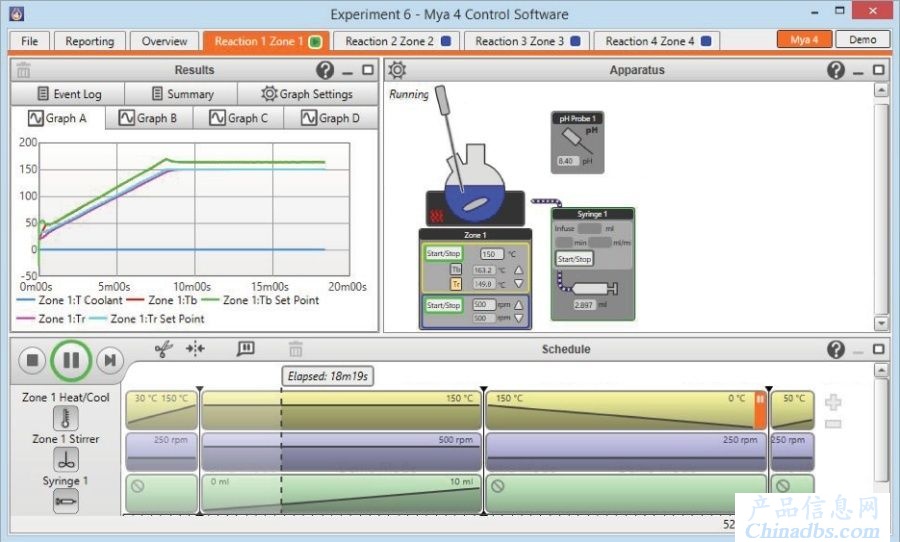Decrease stirrer rpm with down arrow
900x542 pixels.
(518, 318)
